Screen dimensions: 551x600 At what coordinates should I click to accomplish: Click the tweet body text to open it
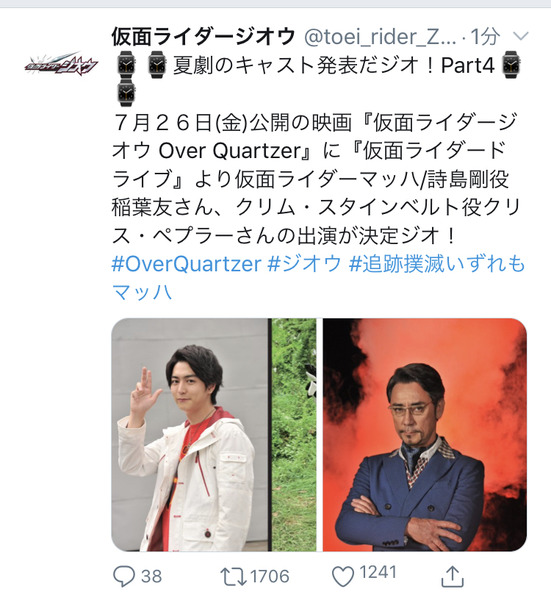tap(316, 179)
